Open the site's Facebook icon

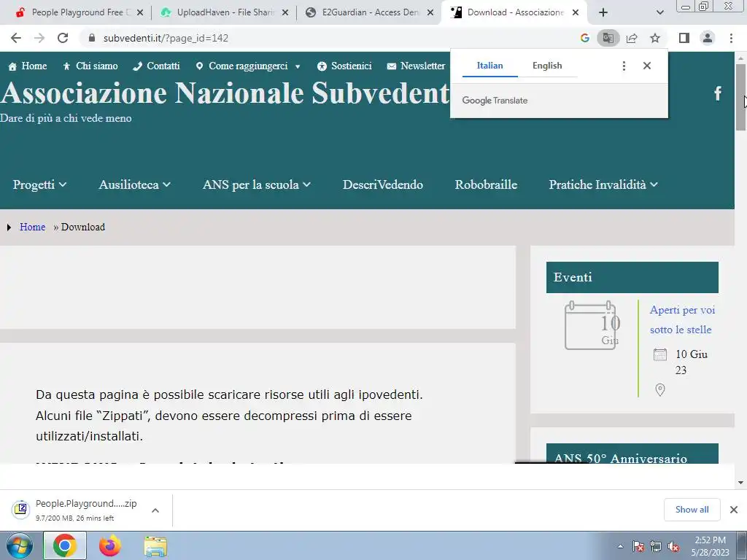click(718, 93)
